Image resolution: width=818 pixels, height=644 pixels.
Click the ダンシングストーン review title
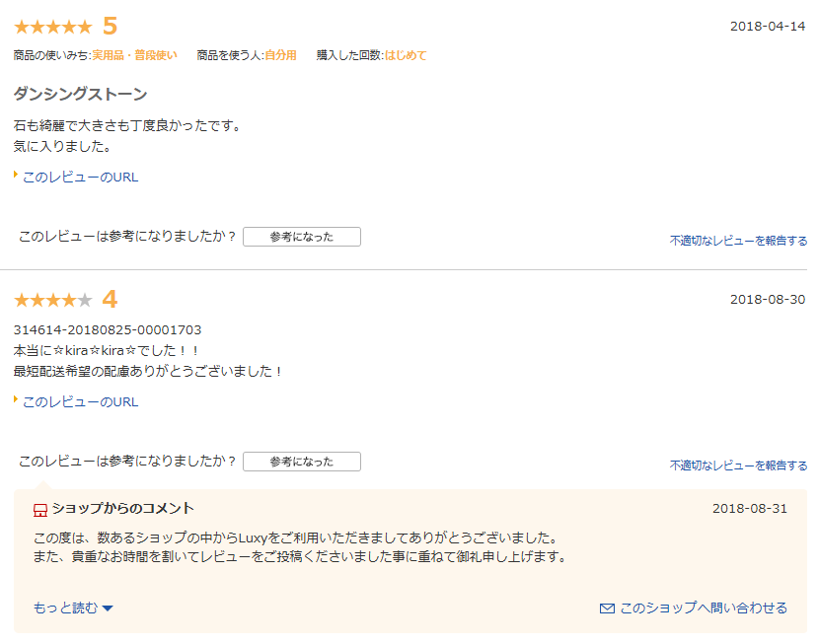coord(80,94)
